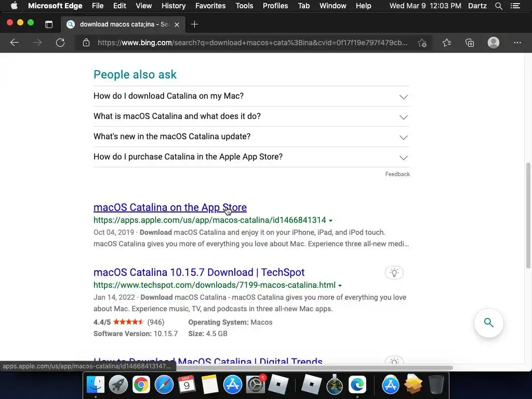Open 'macOS Catalina on the App Store' link
This screenshot has width=532, height=399.
[x=170, y=207]
